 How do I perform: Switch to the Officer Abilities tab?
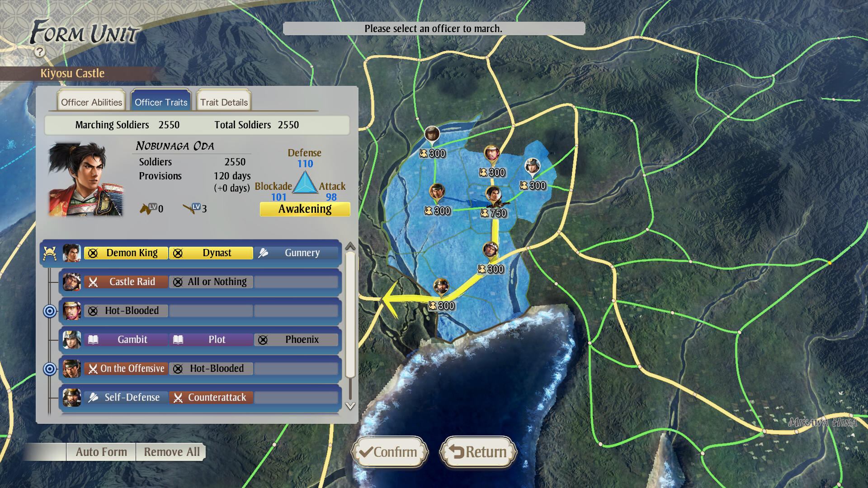click(92, 102)
